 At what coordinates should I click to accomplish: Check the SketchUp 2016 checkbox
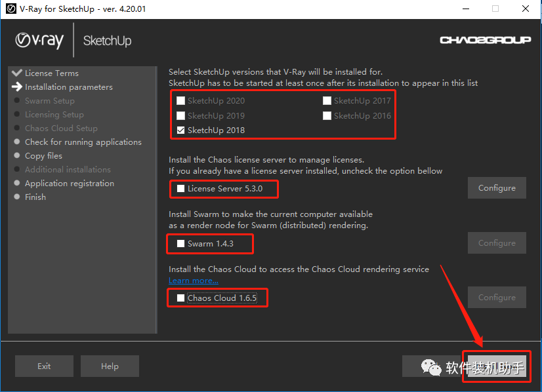(x=327, y=115)
